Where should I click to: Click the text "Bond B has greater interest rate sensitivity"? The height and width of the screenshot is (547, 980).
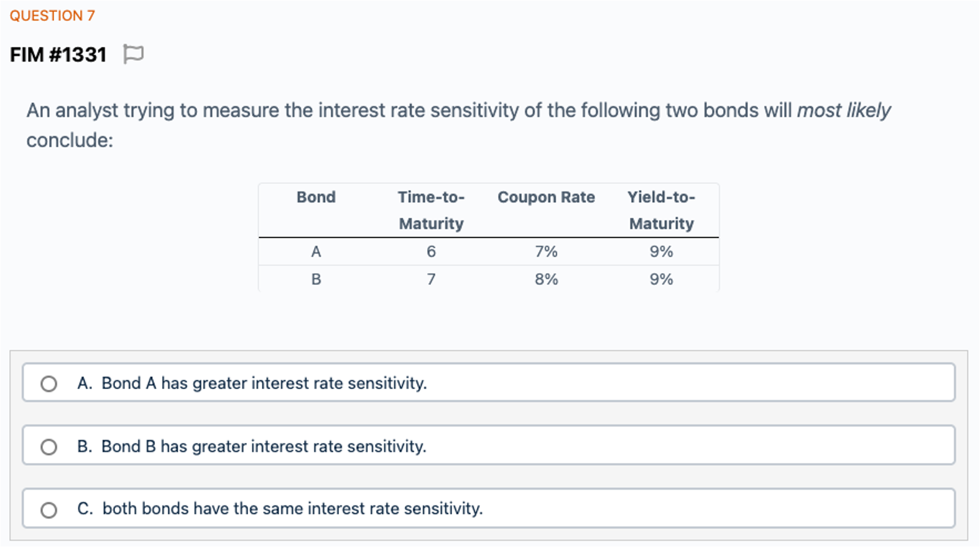(x=264, y=446)
